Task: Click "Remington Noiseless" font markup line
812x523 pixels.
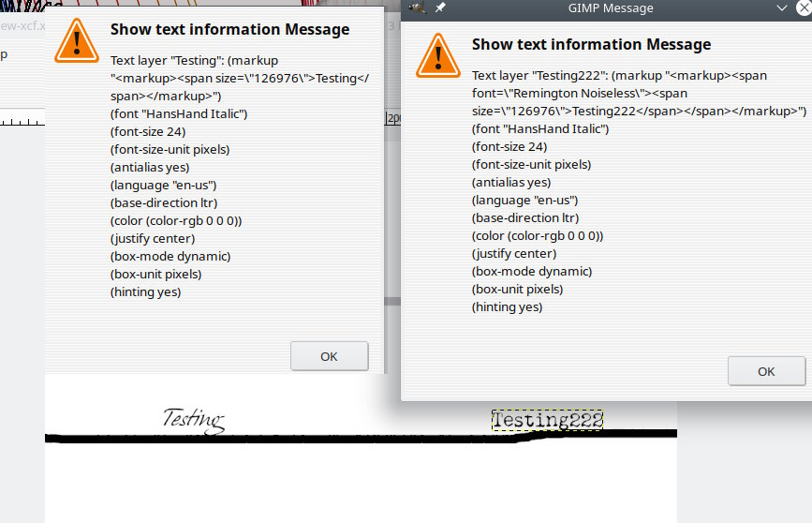Action: coord(580,94)
